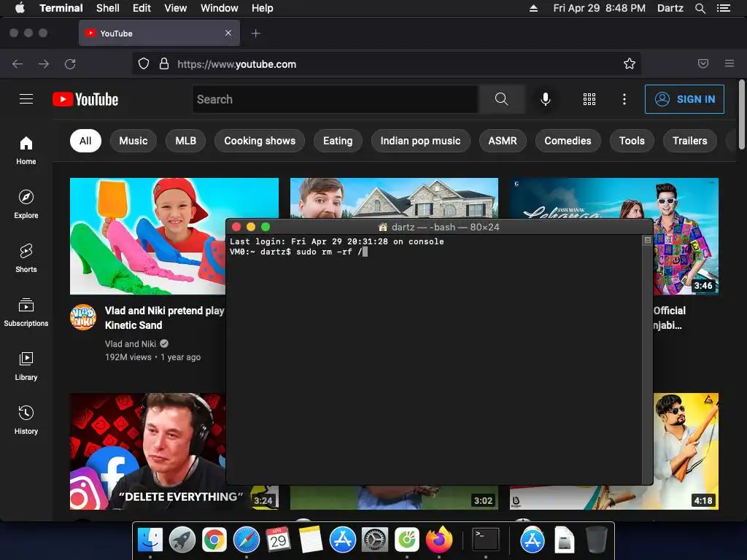Select the ASMR filter chip
The height and width of the screenshot is (560, 747).
point(503,141)
